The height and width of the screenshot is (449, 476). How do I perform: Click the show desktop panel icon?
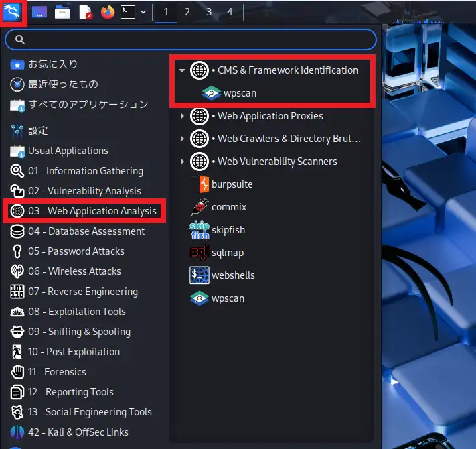(39, 12)
